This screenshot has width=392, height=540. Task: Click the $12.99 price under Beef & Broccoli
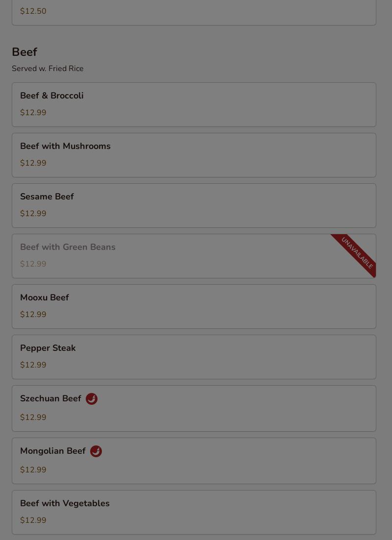[x=33, y=113]
